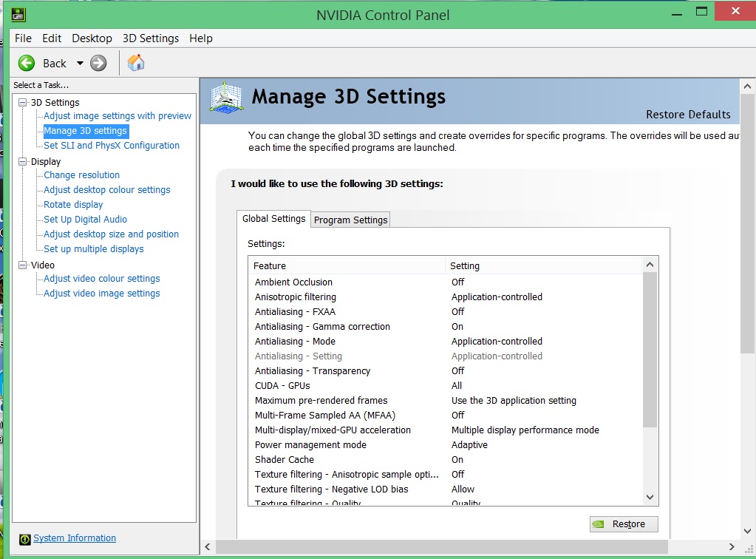Screen dimensions: 756x559
Task: Click the Multiple display performance mode value
Action: click(525, 430)
